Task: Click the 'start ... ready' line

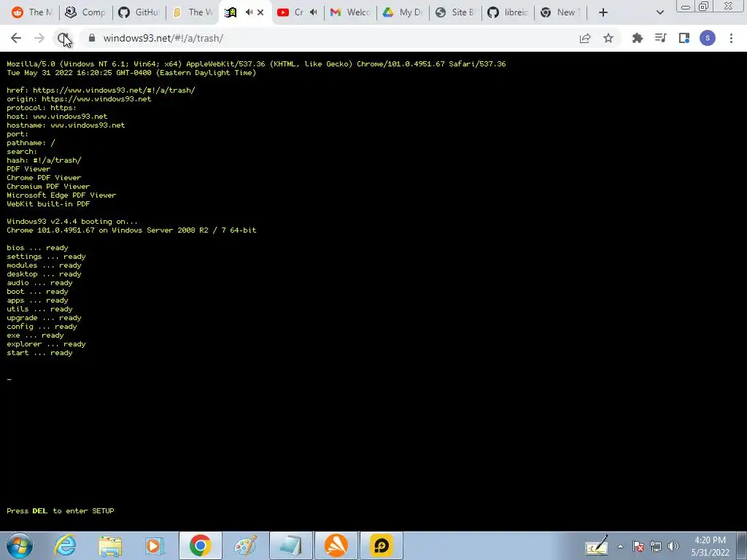Action: (x=39, y=353)
